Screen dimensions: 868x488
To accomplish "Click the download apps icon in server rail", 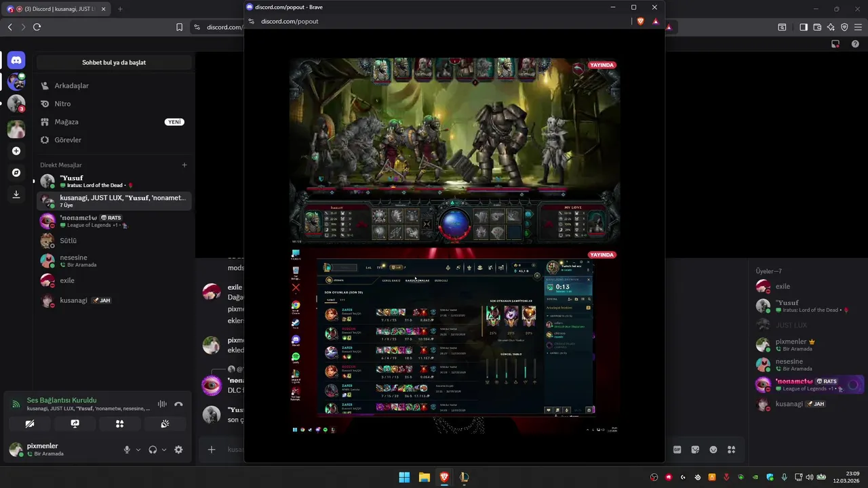I will click(16, 195).
